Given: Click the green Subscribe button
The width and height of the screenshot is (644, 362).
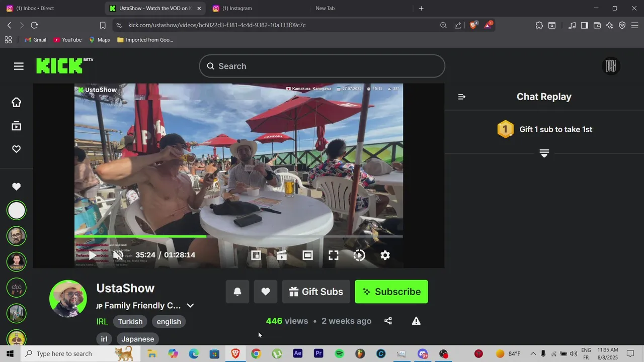Looking at the screenshot, I should coord(391,292).
